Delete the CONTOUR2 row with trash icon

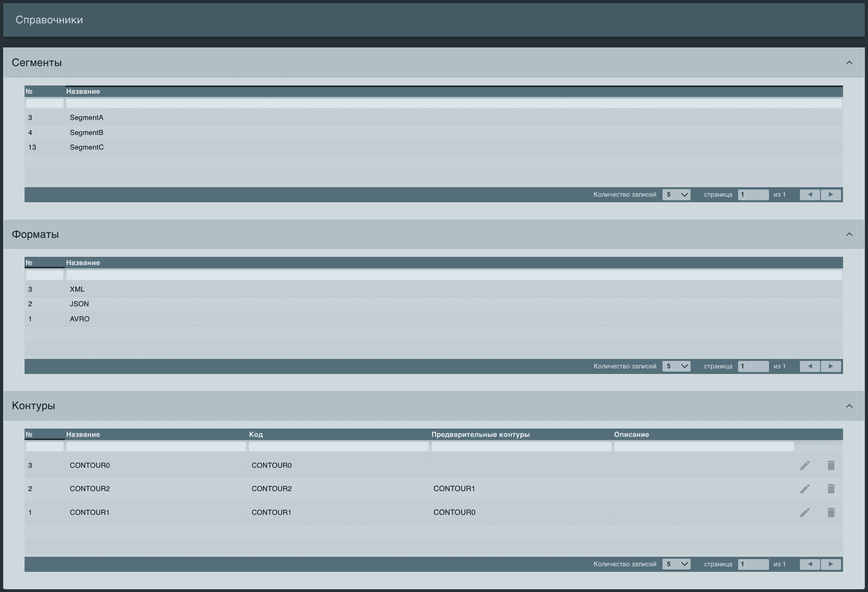[831, 489]
